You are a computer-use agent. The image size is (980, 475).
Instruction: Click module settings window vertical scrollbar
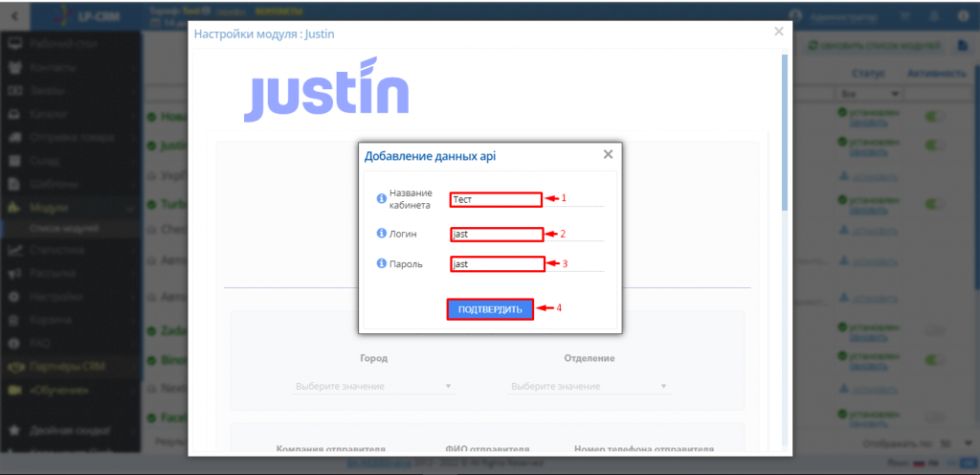click(x=785, y=131)
